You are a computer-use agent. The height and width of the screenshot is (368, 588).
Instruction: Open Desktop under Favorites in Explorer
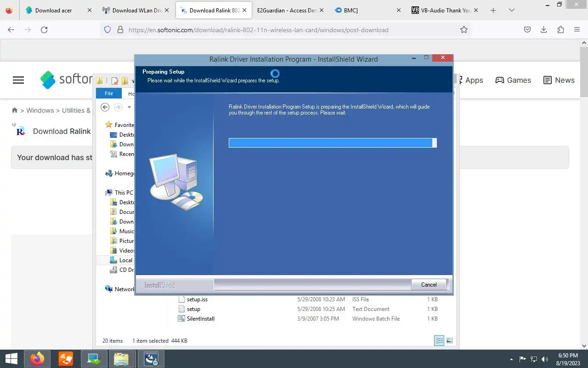click(x=122, y=135)
